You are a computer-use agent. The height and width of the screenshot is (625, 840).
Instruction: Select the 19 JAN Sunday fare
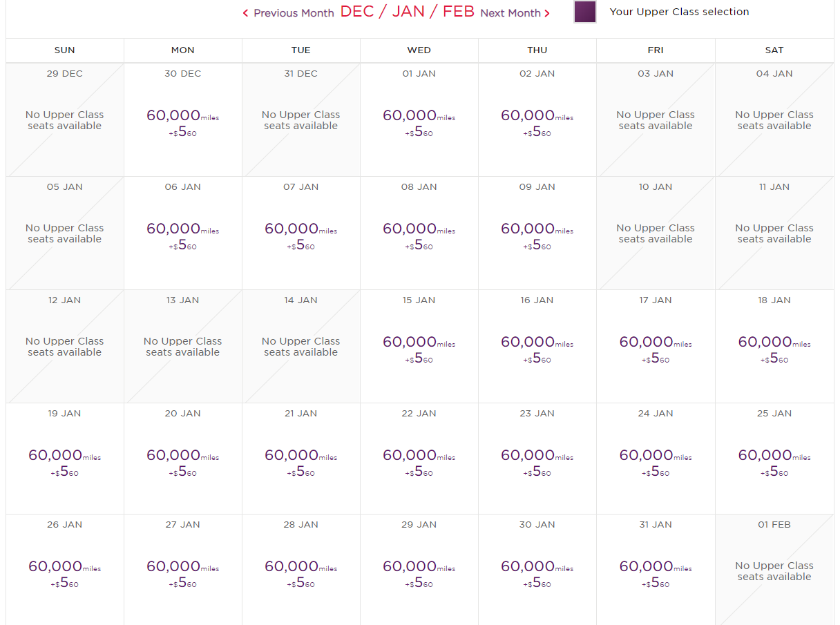(x=64, y=462)
